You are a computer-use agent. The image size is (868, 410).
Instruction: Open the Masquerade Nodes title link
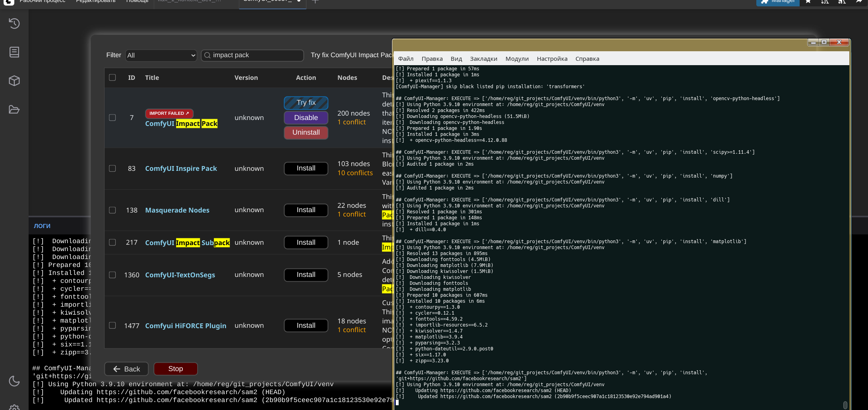pos(177,210)
